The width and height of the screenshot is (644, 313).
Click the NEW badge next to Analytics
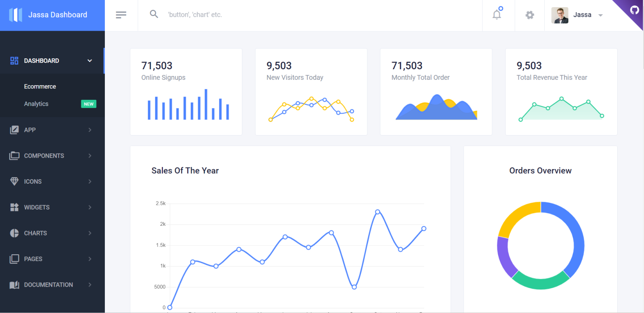(88, 104)
